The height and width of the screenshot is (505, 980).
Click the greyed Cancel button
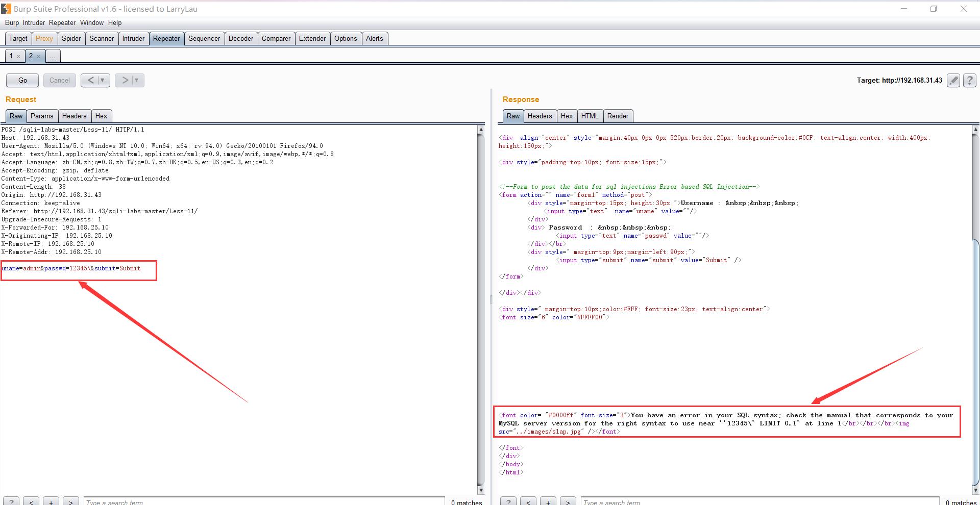pyautogui.click(x=60, y=80)
